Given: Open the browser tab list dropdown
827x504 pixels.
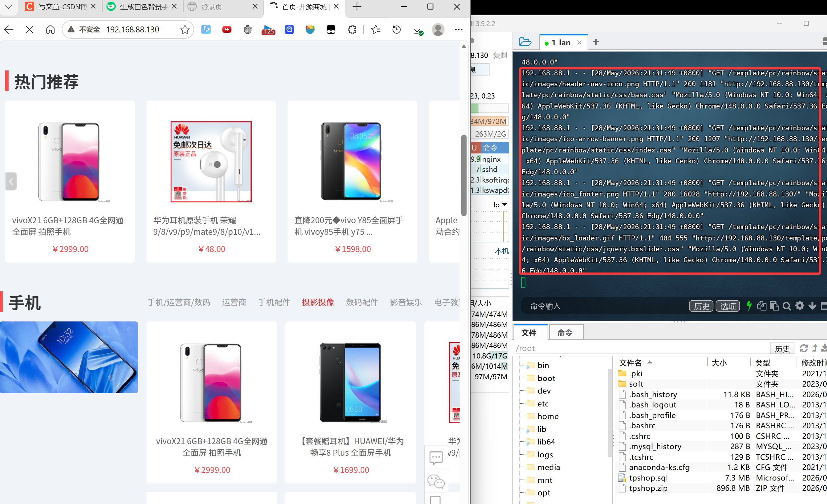Looking at the screenshot, I should click(x=9, y=6).
